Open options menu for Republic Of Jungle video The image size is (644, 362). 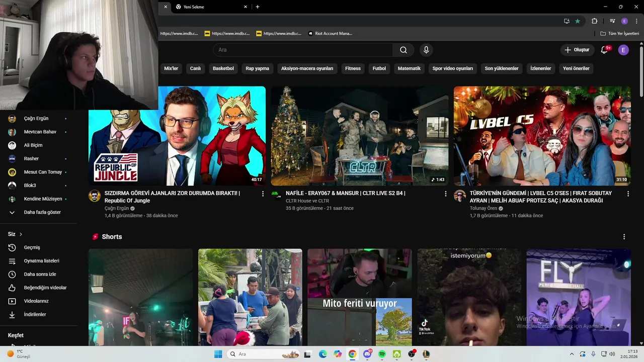(263, 194)
